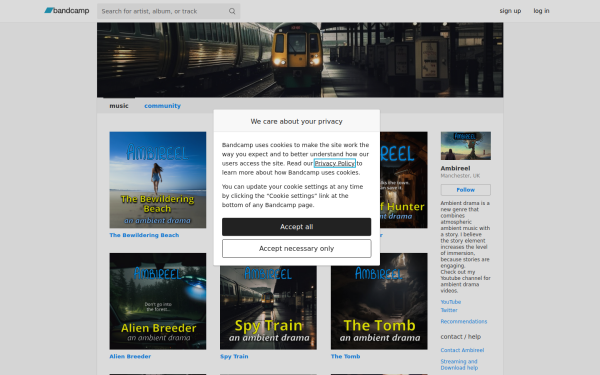Open the Recommendations link

[x=464, y=321]
